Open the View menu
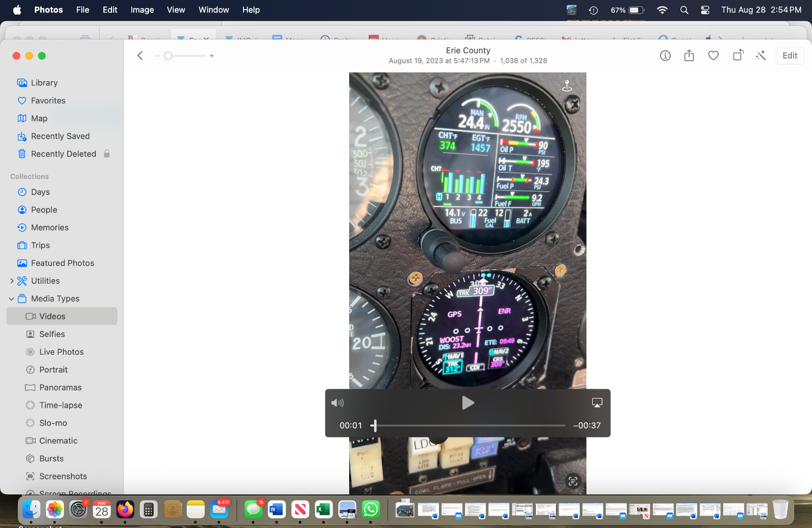This screenshot has height=528, width=812. point(176,10)
